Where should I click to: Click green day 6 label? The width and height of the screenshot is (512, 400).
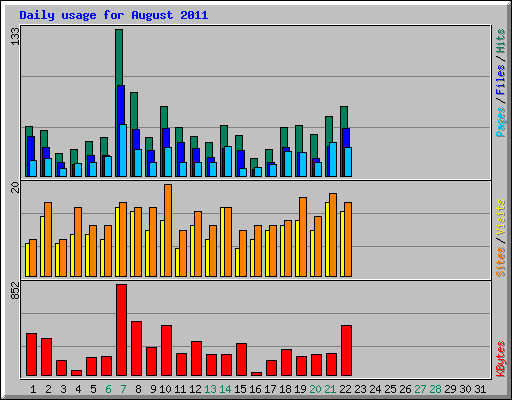108,389
